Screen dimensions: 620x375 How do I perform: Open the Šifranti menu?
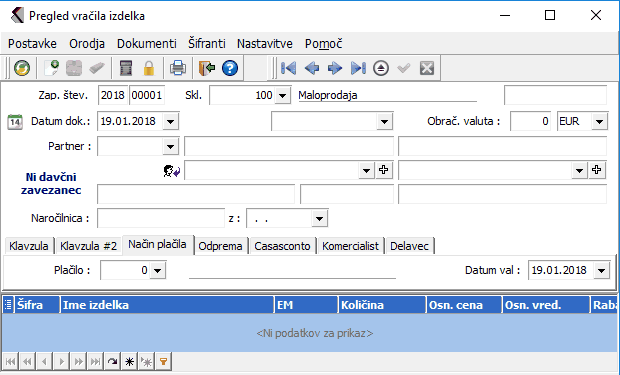(207, 44)
